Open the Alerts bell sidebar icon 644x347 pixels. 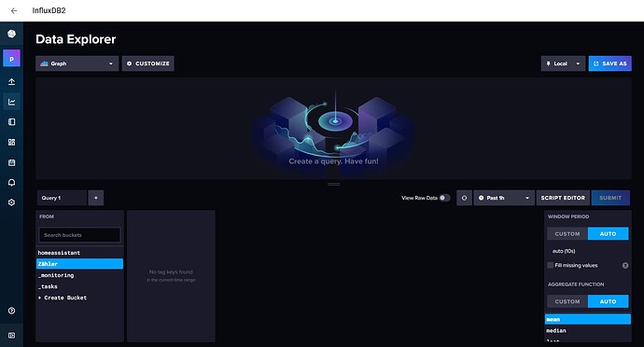(11, 182)
